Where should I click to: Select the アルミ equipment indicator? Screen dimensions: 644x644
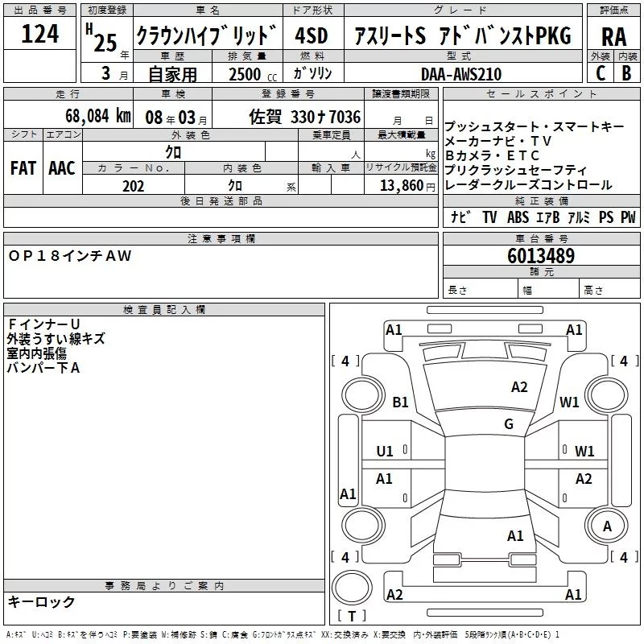click(x=579, y=217)
